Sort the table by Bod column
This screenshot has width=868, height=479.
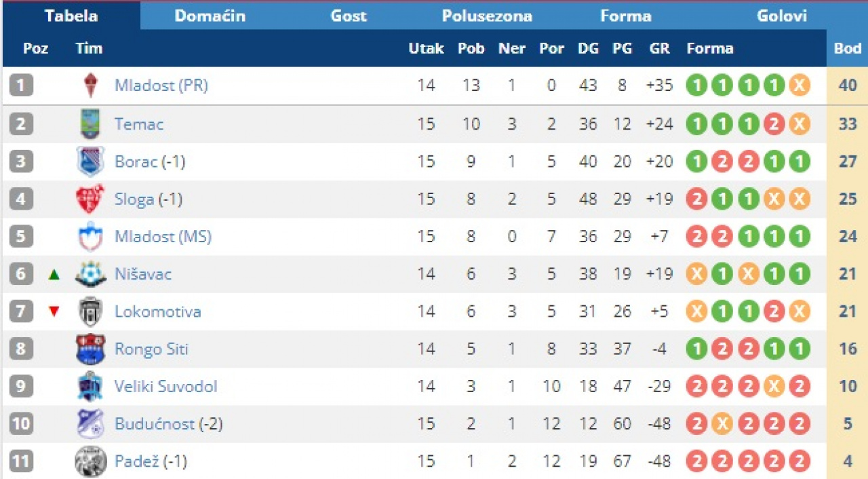[x=847, y=48]
